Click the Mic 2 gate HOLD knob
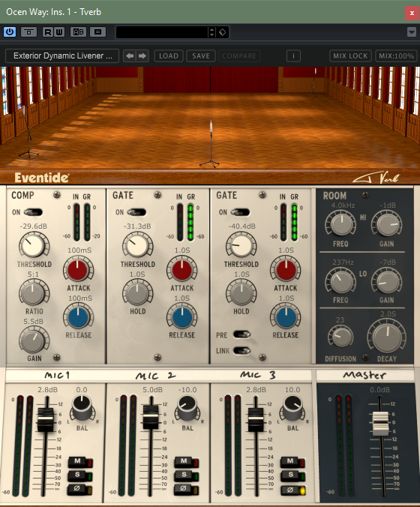420x507 pixels. click(137, 293)
